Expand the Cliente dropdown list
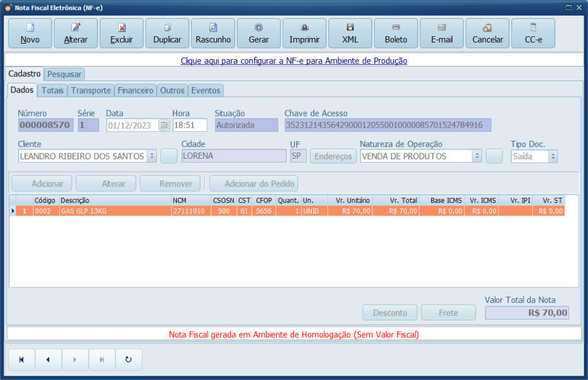Viewport: 588px width, 380px height. click(152, 156)
